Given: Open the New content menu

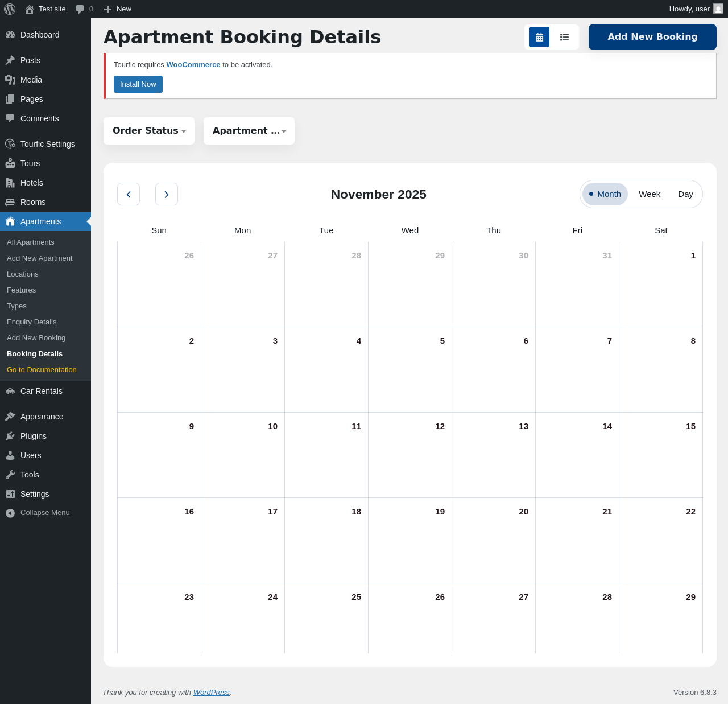Looking at the screenshot, I should [x=118, y=9].
